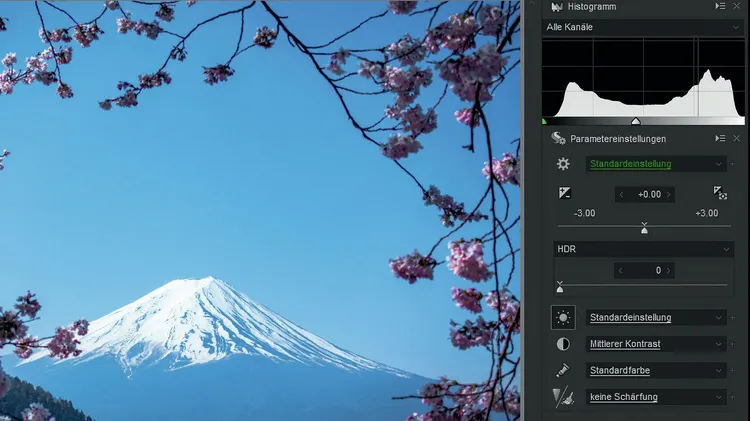Decrease HDR value with left arrow
The width and height of the screenshot is (750, 421).
620,270
